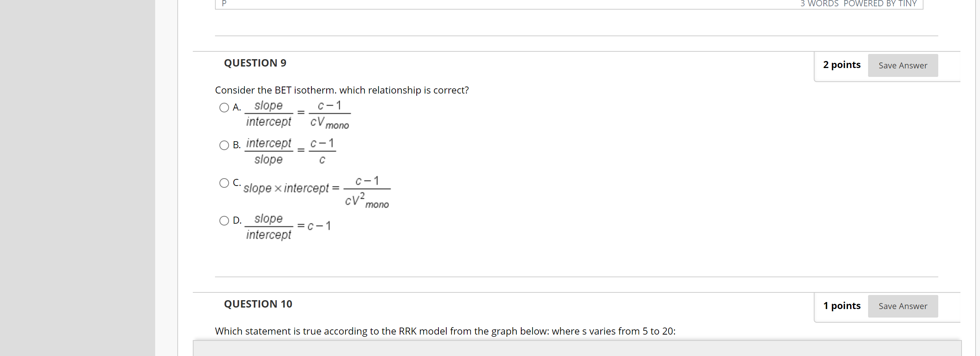Pick answer option D in Question 9

tap(225, 220)
